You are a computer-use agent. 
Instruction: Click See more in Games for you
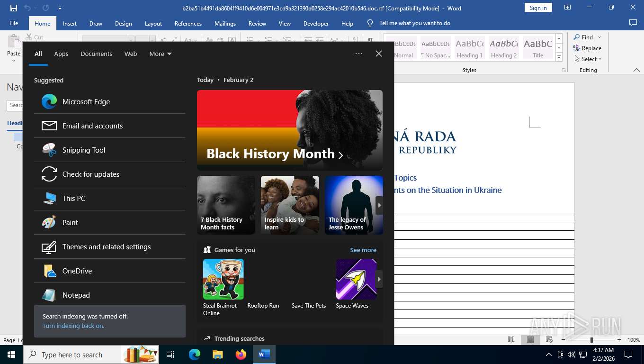coord(363,250)
